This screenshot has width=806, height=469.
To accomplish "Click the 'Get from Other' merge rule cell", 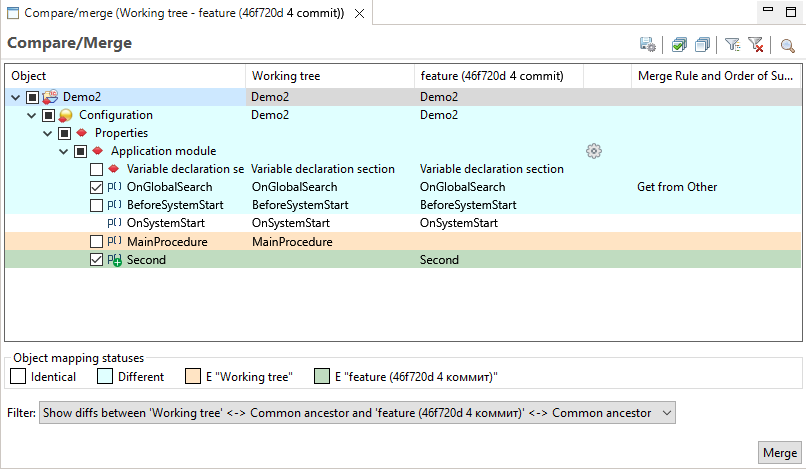I will [677, 187].
